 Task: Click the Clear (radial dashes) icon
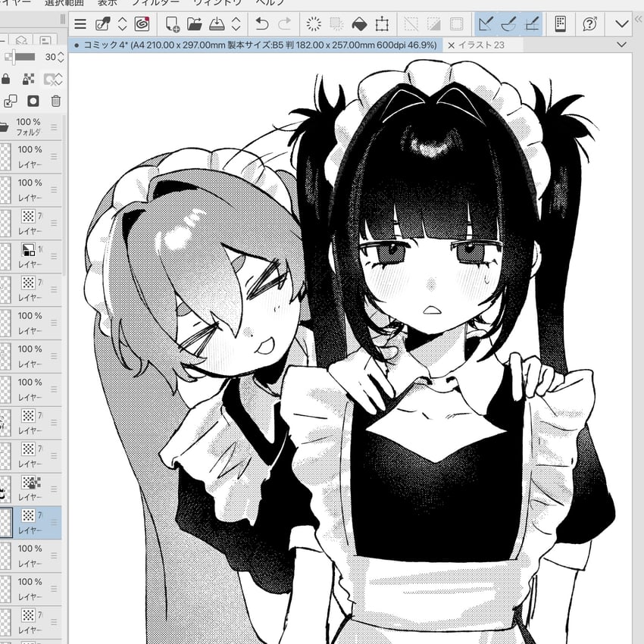click(x=314, y=23)
